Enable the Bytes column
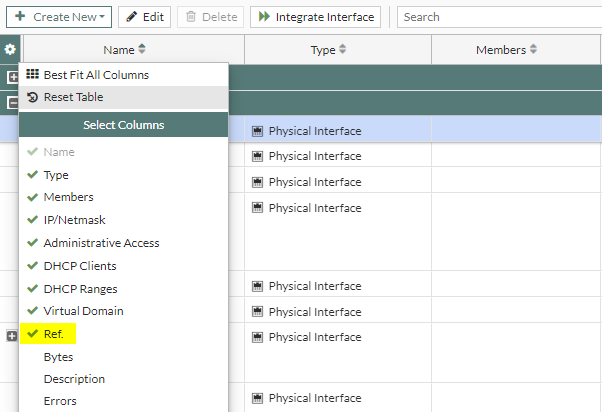The image size is (602, 412). 58,357
